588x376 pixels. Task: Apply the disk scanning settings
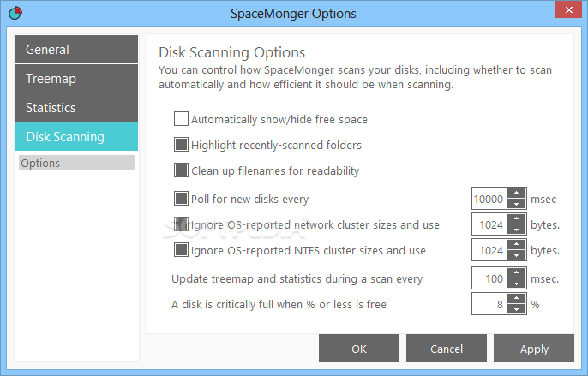click(534, 349)
